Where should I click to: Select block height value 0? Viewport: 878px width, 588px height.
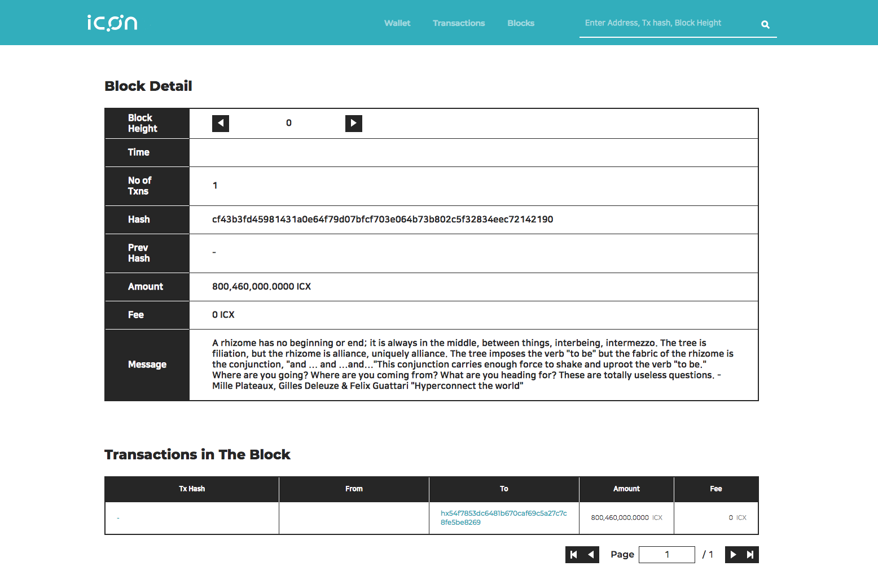289,123
